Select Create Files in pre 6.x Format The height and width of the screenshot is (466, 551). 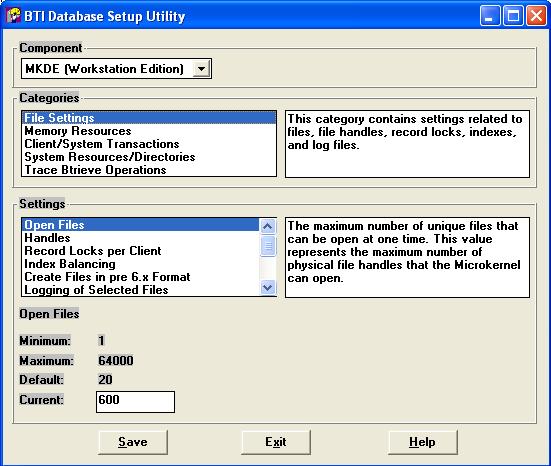pos(141,277)
